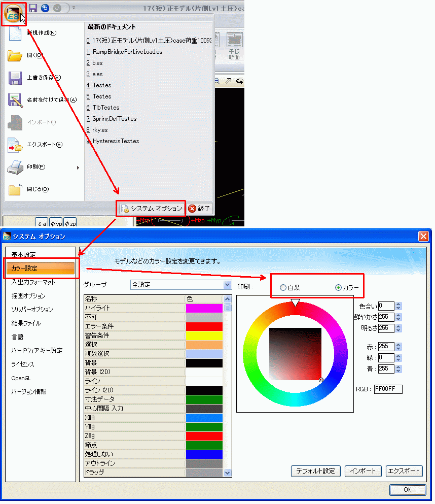This screenshot has width=435, height=504.
Task: Select 入出力フォーマット in options sidebar
Action: click(33, 282)
